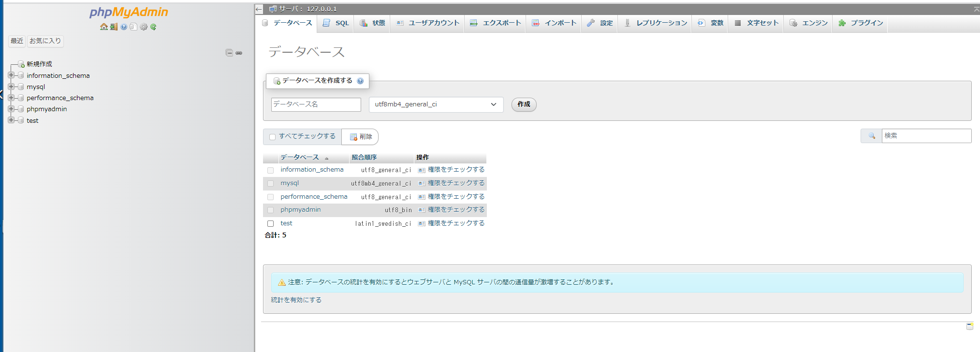Tick checkbox for phpmyadmin database row
980x352 pixels.
pos(270,210)
